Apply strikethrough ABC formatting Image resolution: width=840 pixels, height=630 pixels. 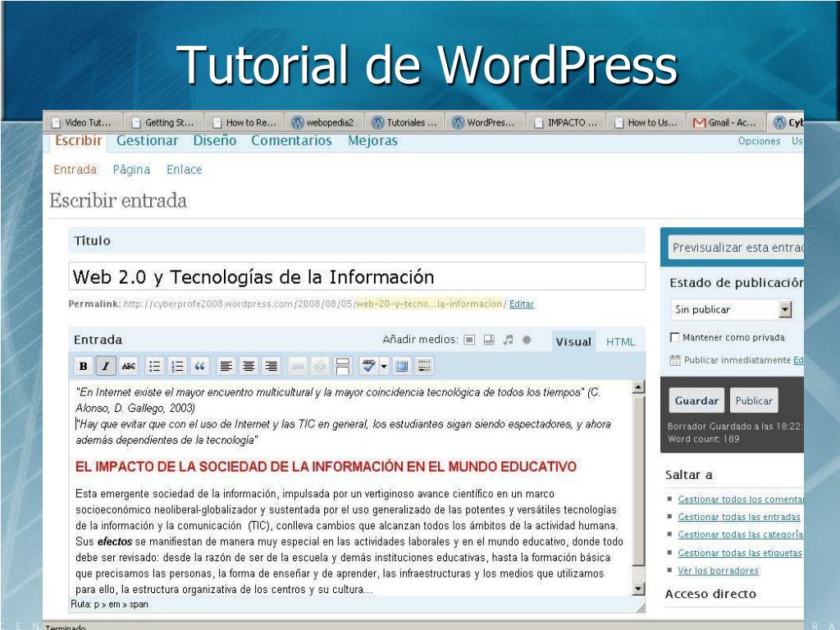129,367
